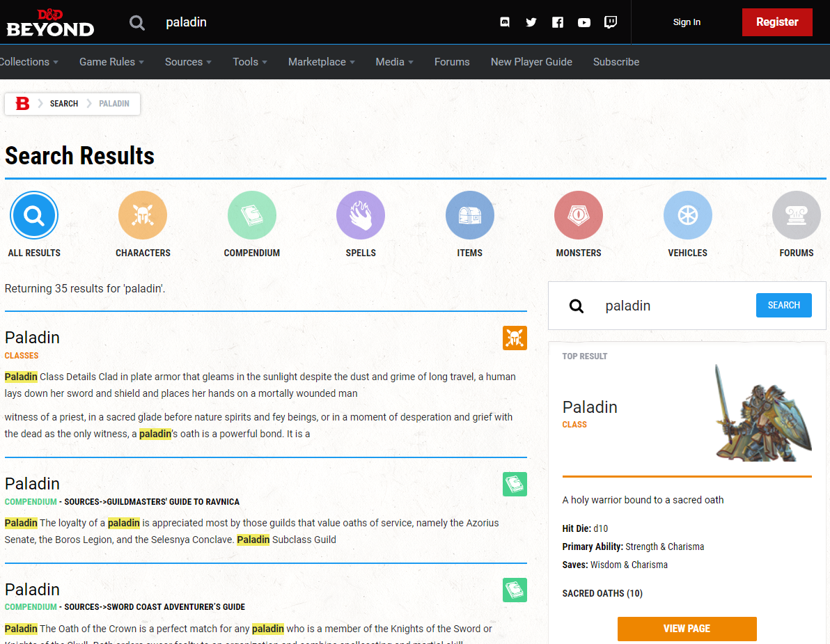Open the New Player Guide nav item
The width and height of the screenshot is (830, 644).
pyautogui.click(x=531, y=62)
